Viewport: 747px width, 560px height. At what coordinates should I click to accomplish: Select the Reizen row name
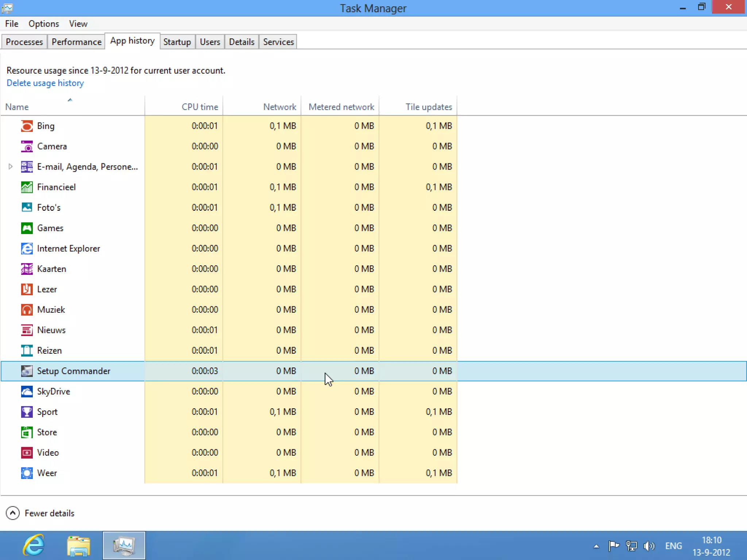tap(50, 351)
